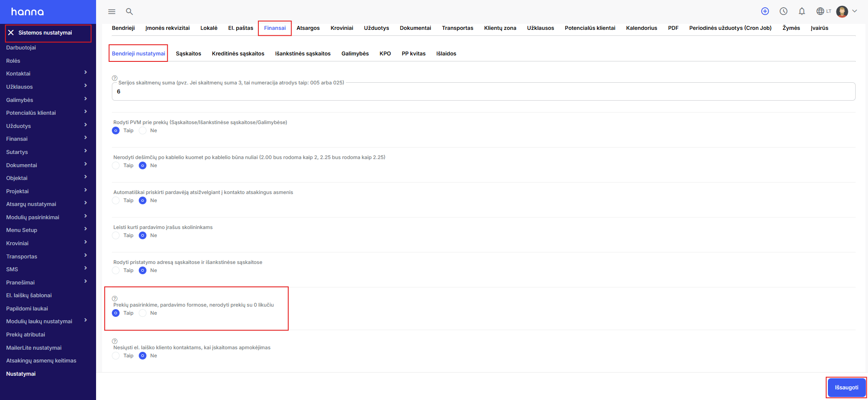Click the hanna logo
The width and height of the screenshot is (868, 400).
[27, 12]
